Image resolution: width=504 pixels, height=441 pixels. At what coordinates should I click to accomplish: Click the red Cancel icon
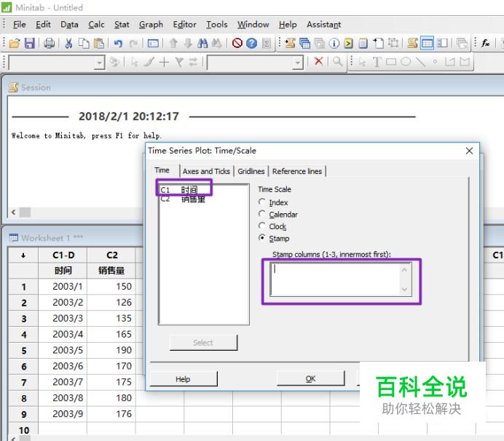pyautogui.click(x=237, y=43)
